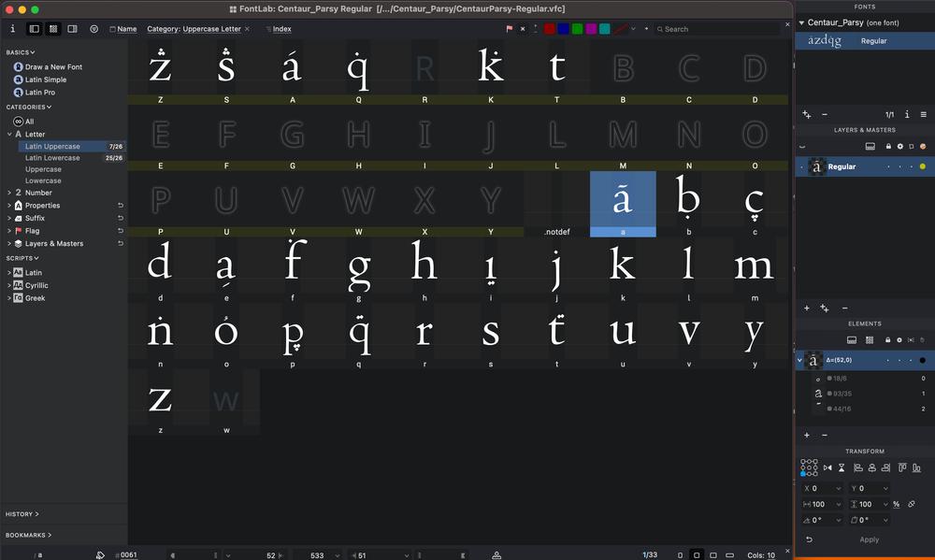Image resolution: width=935 pixels, height=560 pixels.
Task: Open the X position dropdown in Transform
Action: coord(838,488)
